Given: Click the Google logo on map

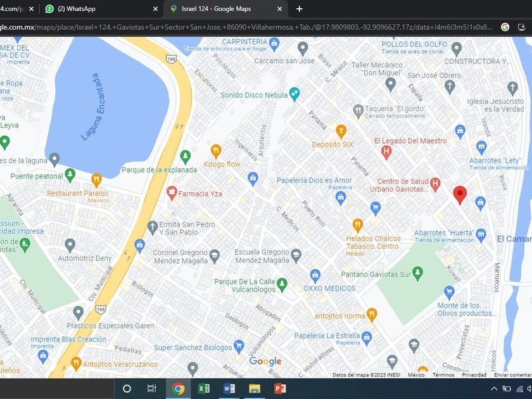Looking at the screenshot, I should 265,362.
